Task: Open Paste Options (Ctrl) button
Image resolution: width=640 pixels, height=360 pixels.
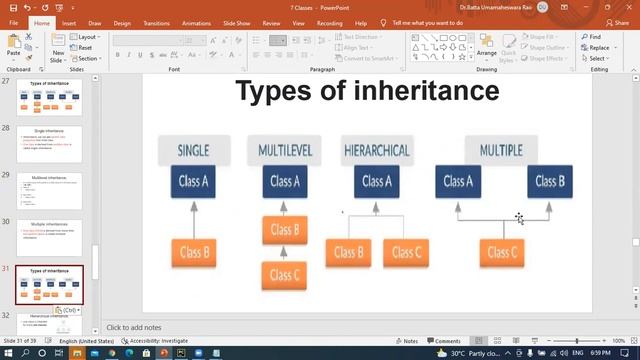Action: (68, 310)
